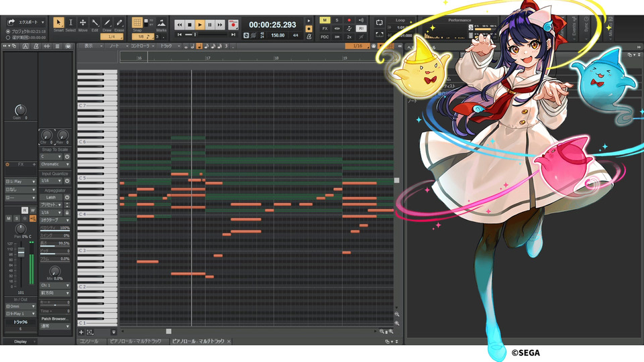The width and height of the screenshot is (644, 362).
Task: Open the 1/8 snap resolution dropdown
Action: [143, 36]
